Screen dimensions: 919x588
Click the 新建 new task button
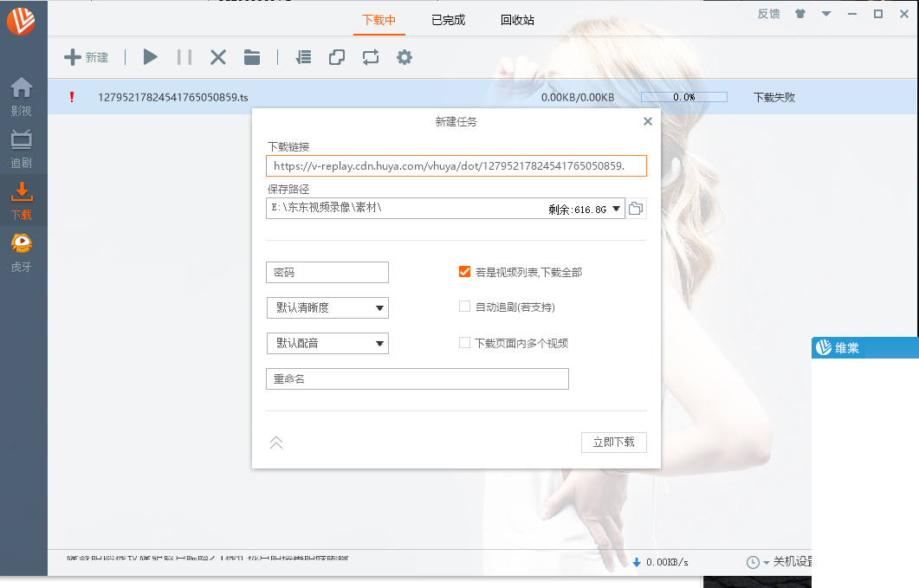coord(87,57)
